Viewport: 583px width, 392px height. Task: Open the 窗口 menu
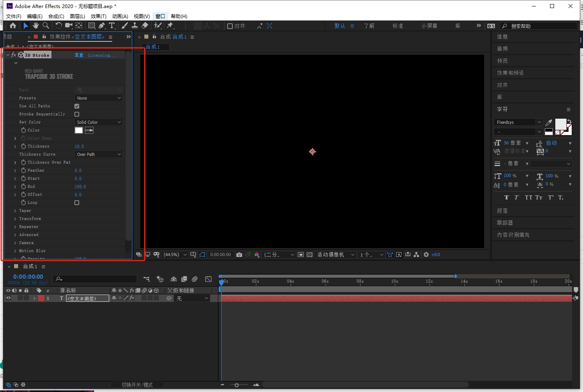coord(160,16)
